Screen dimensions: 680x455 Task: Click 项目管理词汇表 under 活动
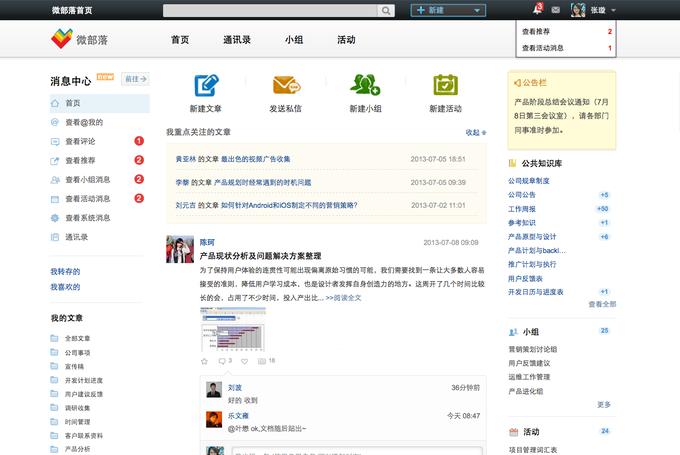(x=533, y=450)
